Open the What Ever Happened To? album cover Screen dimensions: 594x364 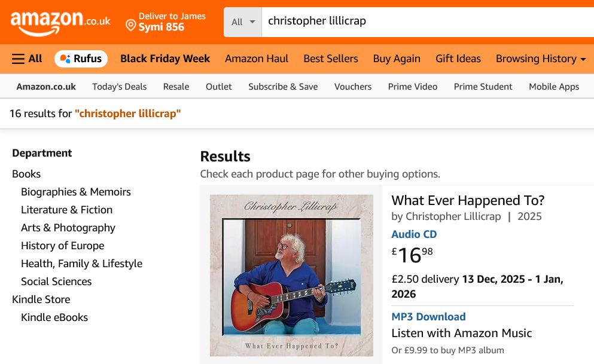[x=291, y=275]
